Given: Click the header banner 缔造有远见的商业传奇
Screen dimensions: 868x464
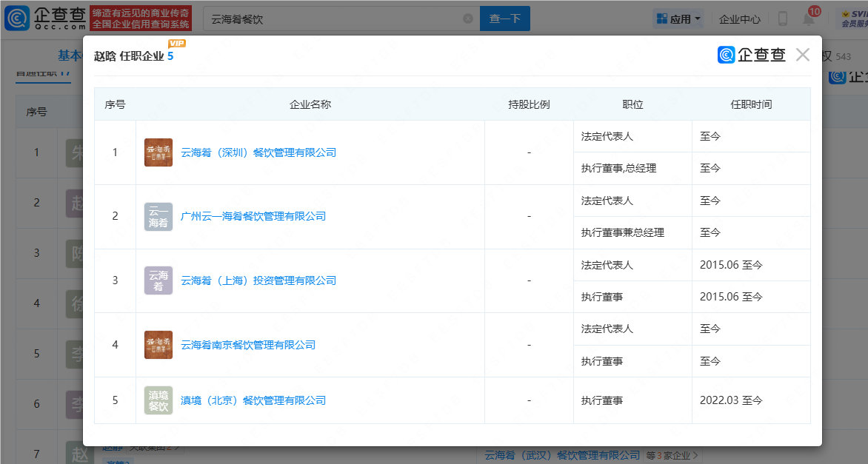Looking at the screenshot, I should tap(141, 19).
